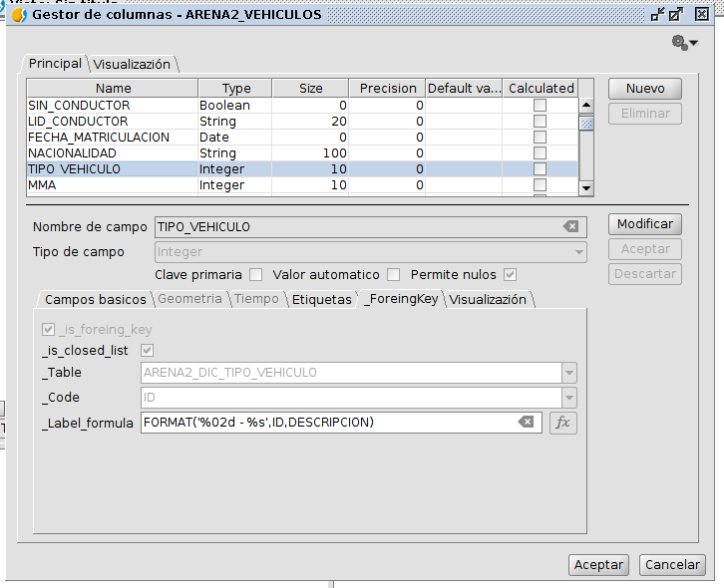
Task: Open the _Code combo box dropdown
Action: pos(569,398)
